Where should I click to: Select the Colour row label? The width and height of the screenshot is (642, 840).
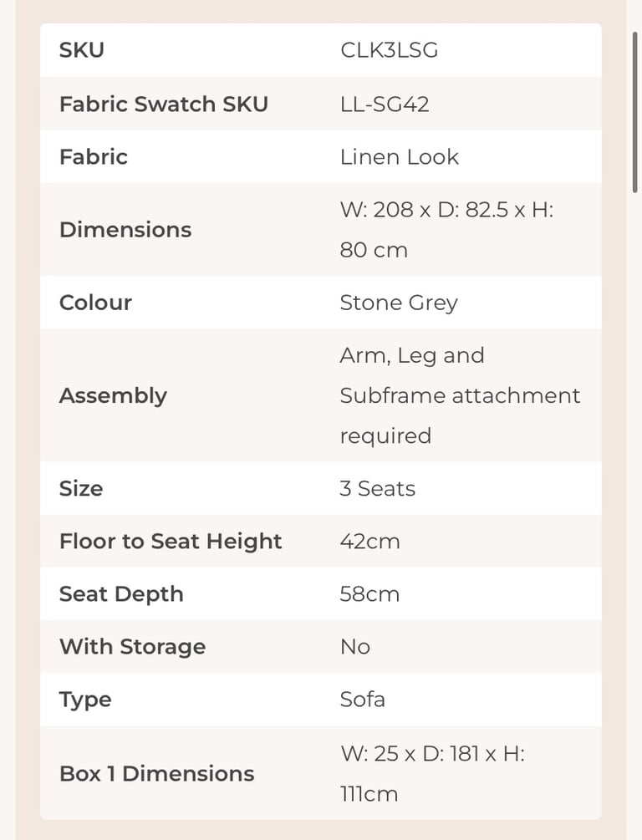pos(95,303)
